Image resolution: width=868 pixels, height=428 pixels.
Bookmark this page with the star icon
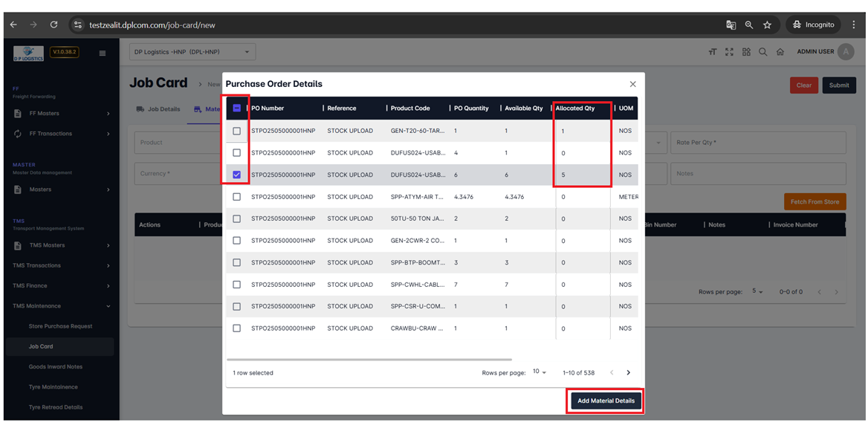[x=768, y=25]
